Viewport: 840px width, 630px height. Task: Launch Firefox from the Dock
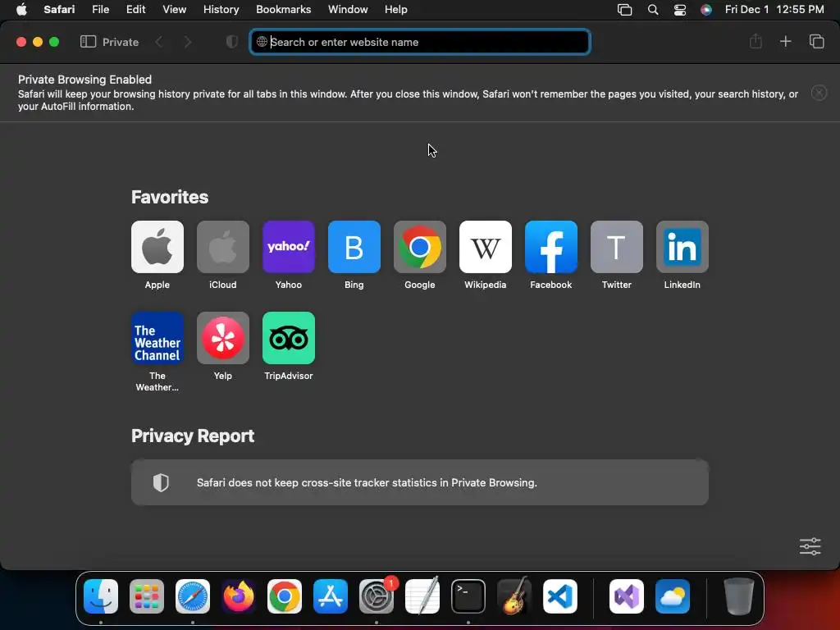point(239,596)
